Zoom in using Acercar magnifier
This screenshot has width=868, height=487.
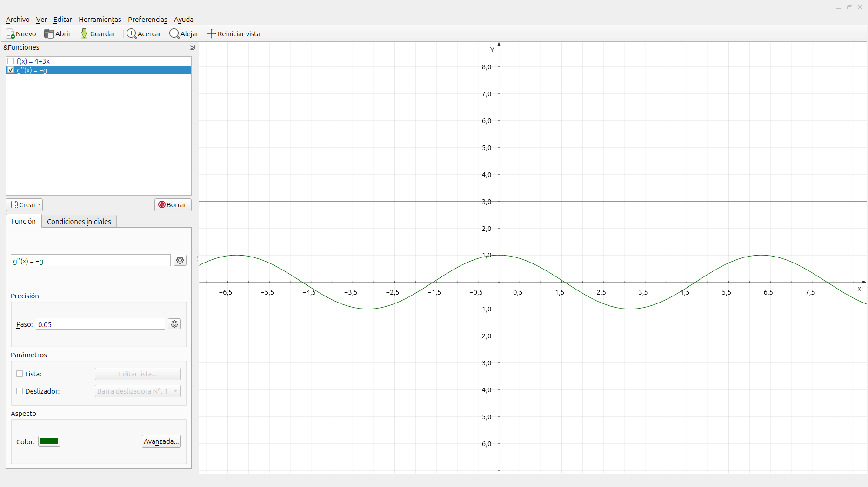pyautogui.click(x=131, y=34)
